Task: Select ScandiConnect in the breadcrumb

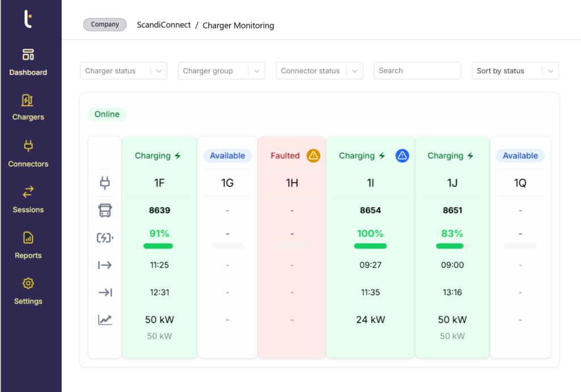Action: [163, 24]
